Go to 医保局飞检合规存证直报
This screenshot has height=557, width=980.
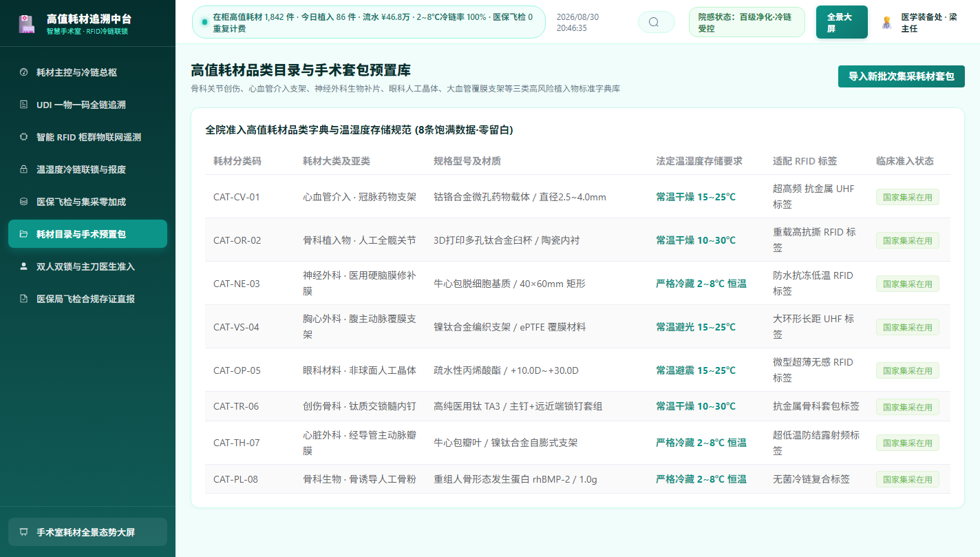(x=87, y=299)
